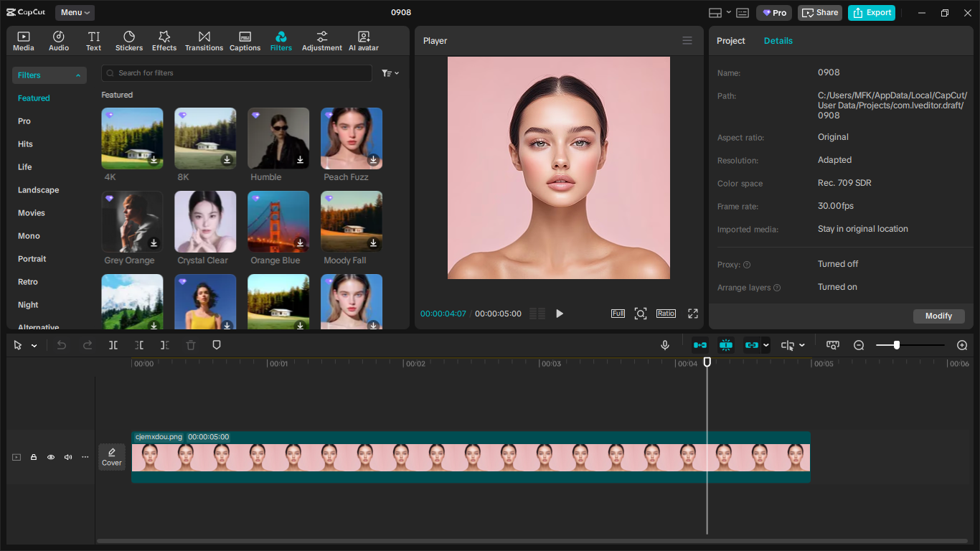Switch to the Text tab
The width and height of the screenshot is (980, 551).
tap(94, 41)
